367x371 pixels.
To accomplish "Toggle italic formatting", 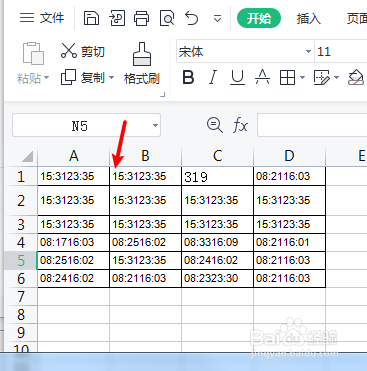I will (x=213, y=78).
